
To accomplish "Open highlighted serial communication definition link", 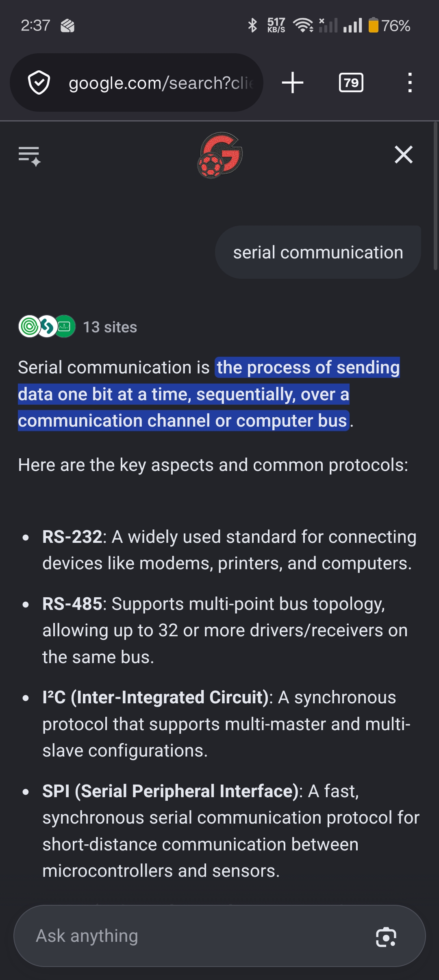I will pyautogui.click(x=209, y=394).
